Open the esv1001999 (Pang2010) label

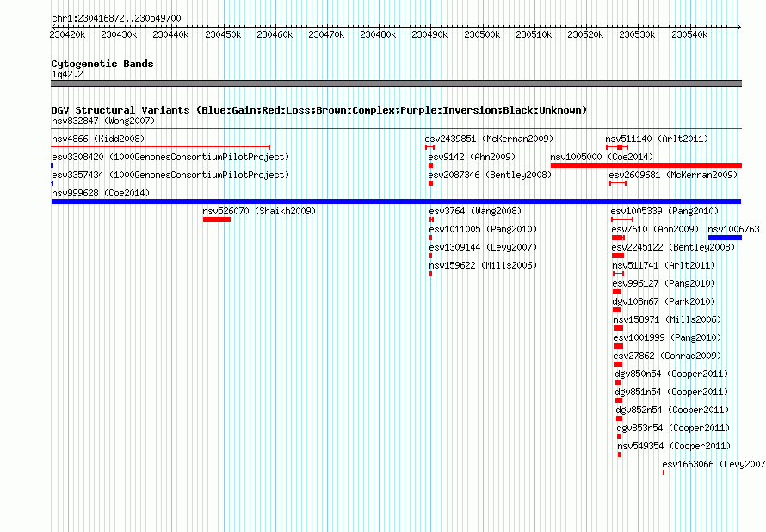point(667,337)
